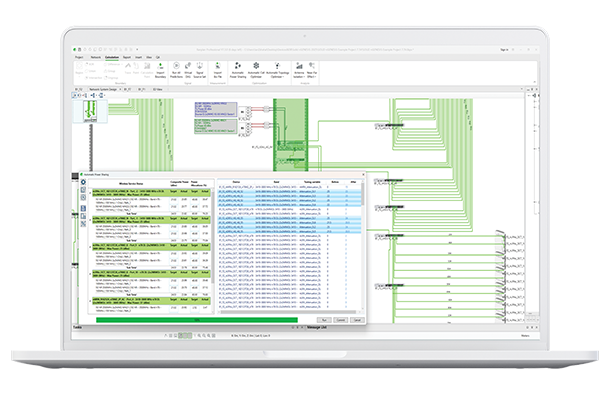This screenshot has height=394, width=609.
Task: Click save icon in Power Sharing dialog sidebar
Action: pos(83,208)
